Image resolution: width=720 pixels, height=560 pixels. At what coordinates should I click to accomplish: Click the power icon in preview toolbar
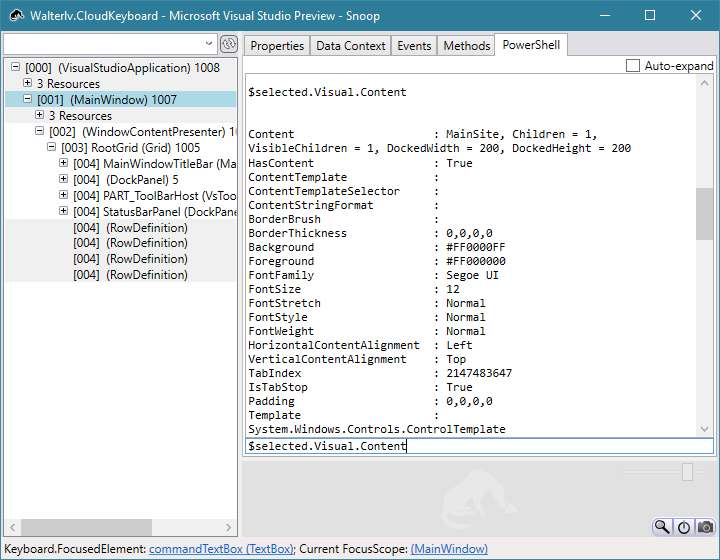[684, 527]
